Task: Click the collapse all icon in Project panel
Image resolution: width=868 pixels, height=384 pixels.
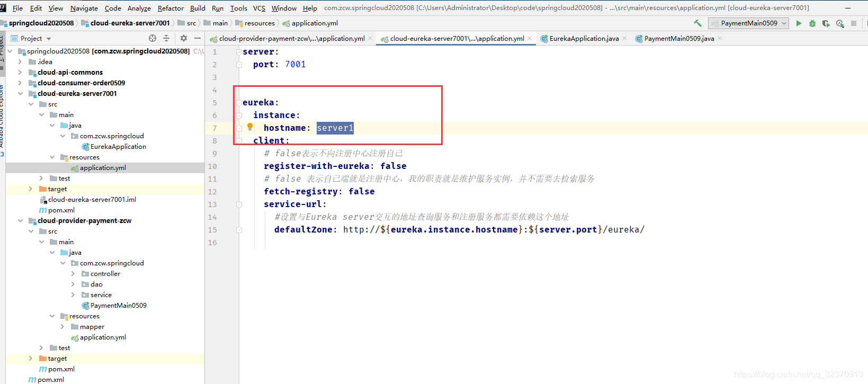Action: click(x=166, y=38)
